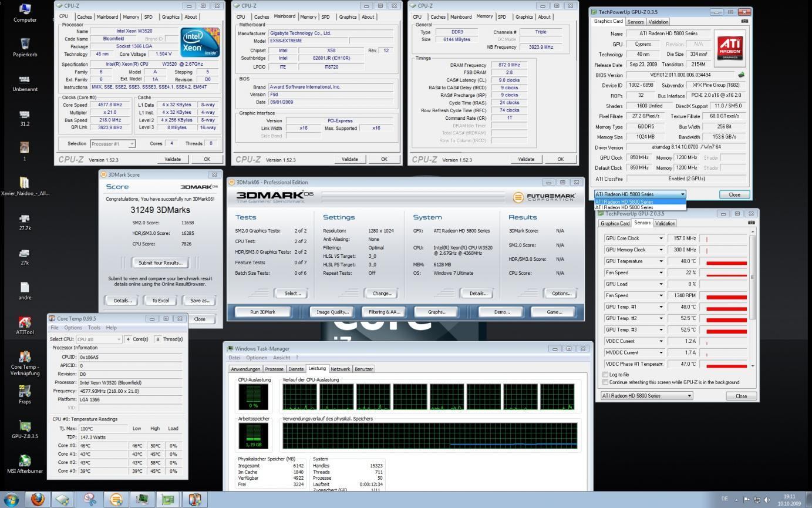Click the Arbeitsspeicher memory meter
Viewport: 812px width, 508px height.
253,436
